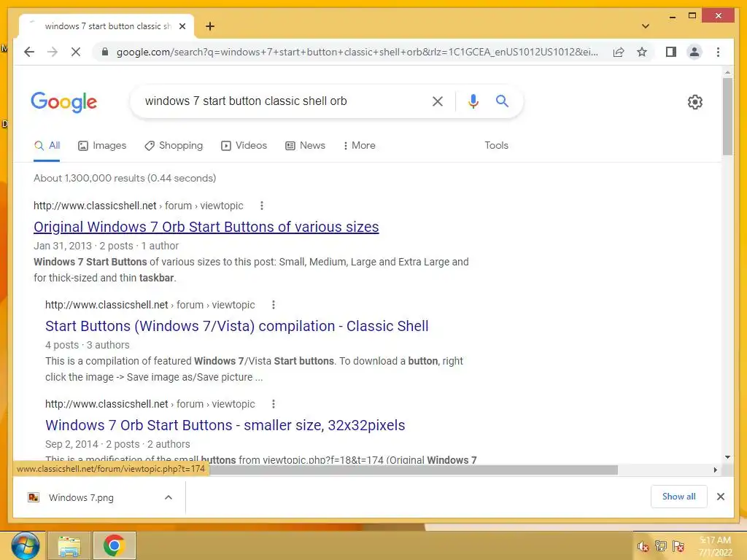
Task: Switch to Shopping results tab
Action: point(174,145)
